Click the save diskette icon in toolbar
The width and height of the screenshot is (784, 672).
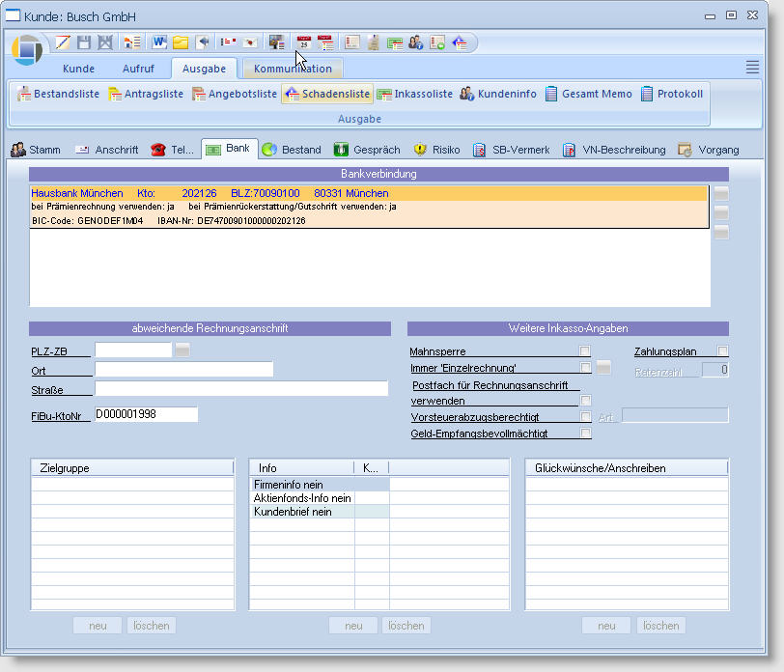coord(84,42)
